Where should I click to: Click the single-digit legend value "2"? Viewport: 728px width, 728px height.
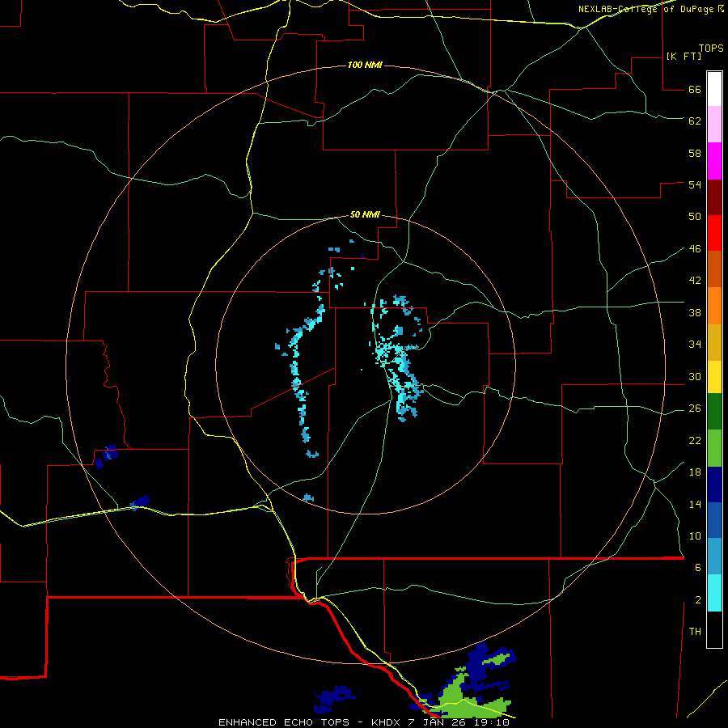click(x=698, y=600)
